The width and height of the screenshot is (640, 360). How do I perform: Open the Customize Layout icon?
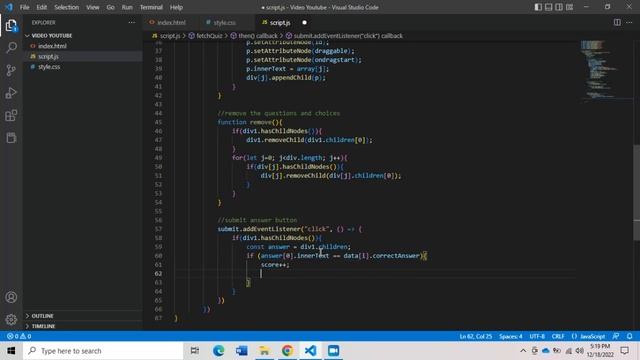point(569,7)
